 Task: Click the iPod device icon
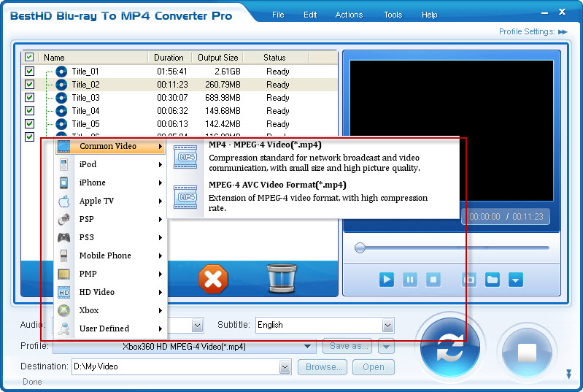(64, 164)
